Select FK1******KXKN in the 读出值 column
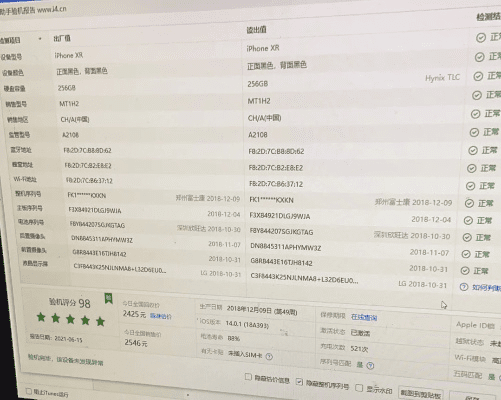Image resolution: width=501 pixels, height=400 pixels. [272, 200]
